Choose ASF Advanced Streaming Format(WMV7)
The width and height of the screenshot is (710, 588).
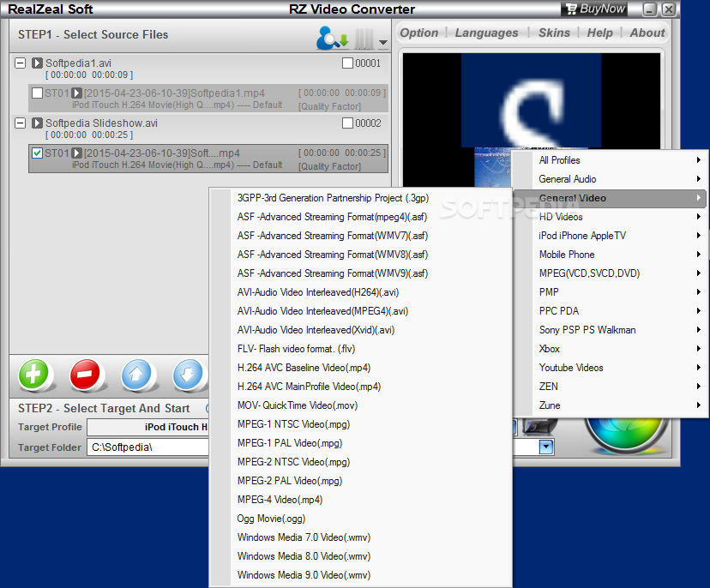pyautogui.click(x=361, y=236)
